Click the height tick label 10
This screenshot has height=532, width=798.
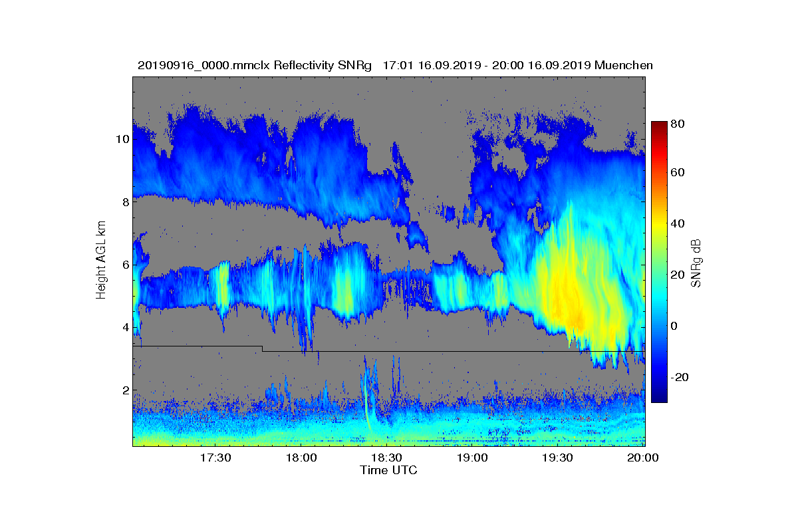point(122,140)
